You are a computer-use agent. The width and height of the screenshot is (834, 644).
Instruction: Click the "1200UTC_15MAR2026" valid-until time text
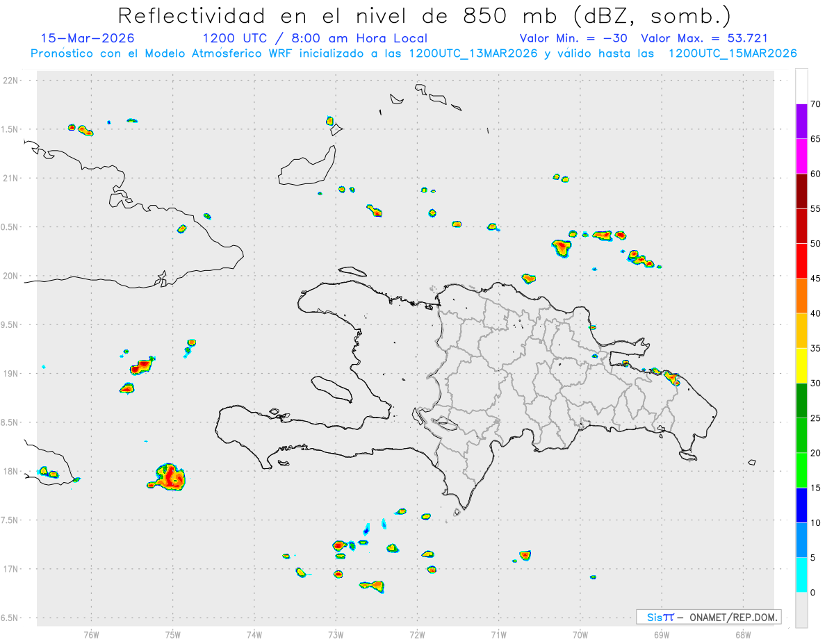[x=733, y=53]
